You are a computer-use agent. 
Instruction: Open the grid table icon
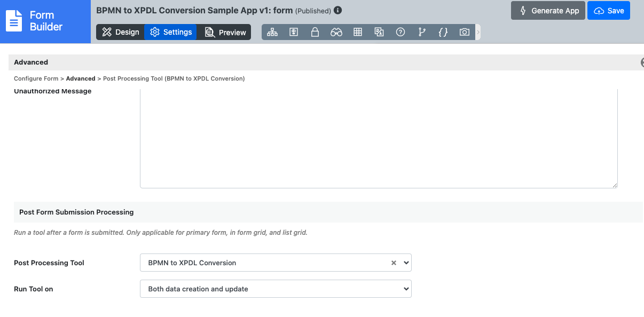358,32
